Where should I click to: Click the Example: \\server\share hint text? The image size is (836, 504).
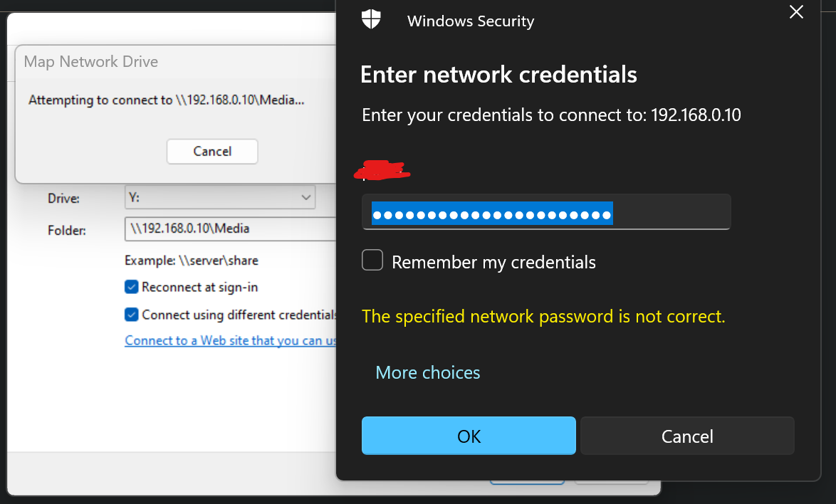pyautogui.click(x=192, y=261)
